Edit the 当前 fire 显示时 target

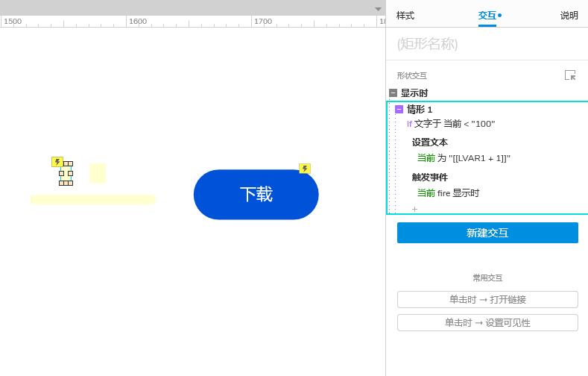448,193
